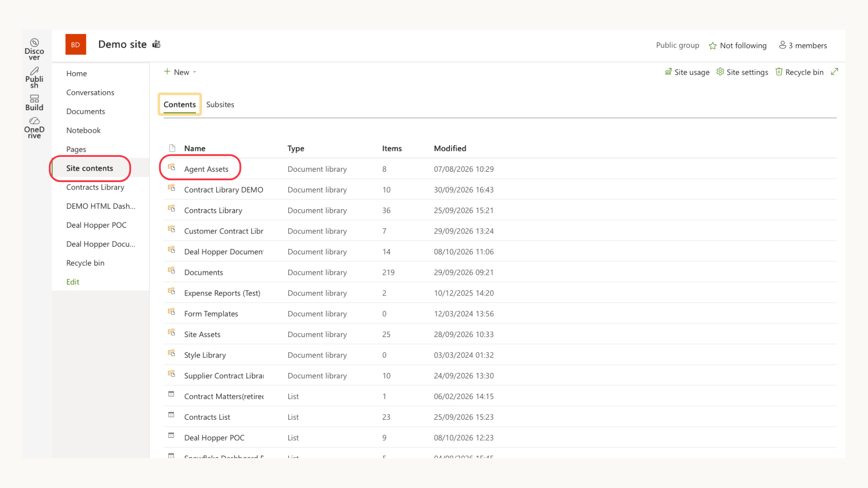Open the New dropdown menu
This screenshot has width=868, height=488.
tap(180, 72)
